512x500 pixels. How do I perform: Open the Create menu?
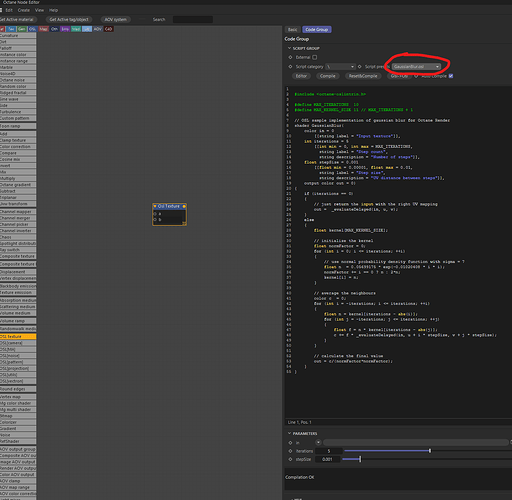(x=24, y=10)
